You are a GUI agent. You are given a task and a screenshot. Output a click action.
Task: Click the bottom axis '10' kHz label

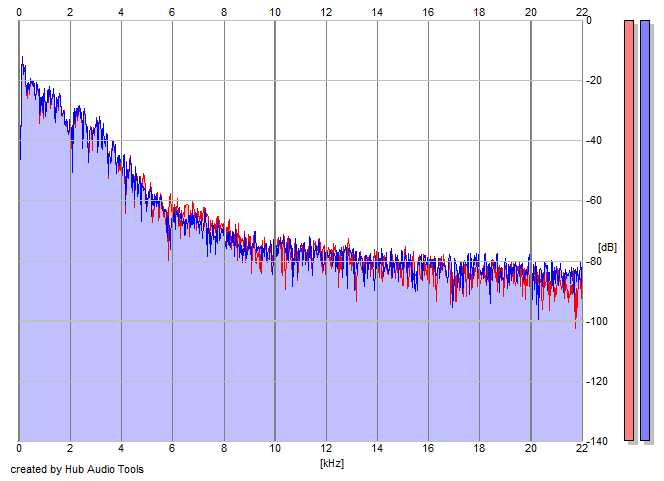275,448
